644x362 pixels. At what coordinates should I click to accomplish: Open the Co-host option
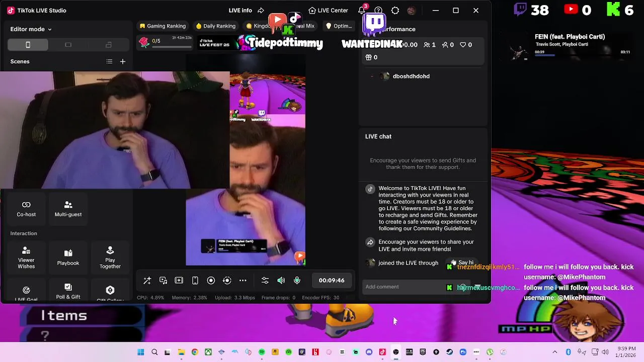point(26,209)
